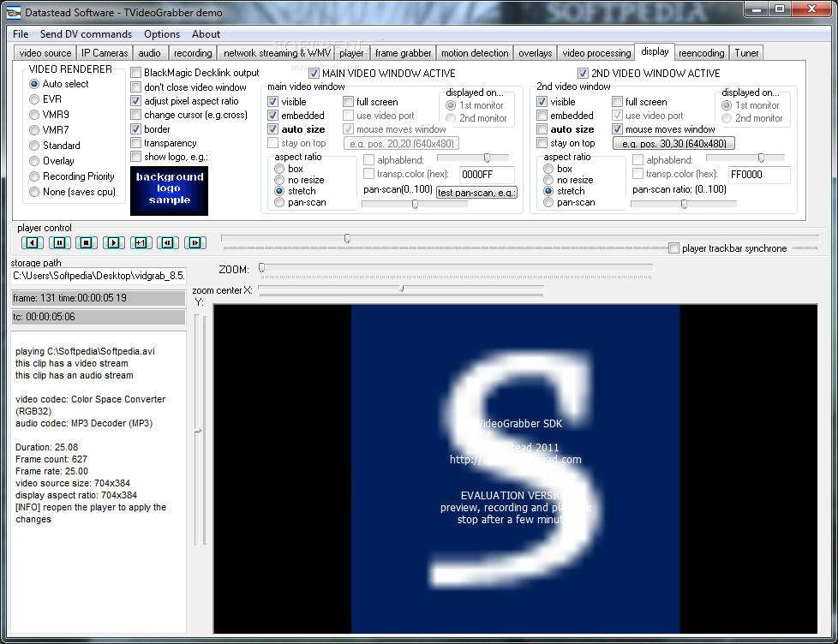The image size is (838, 644).
Task: Open the Tuner tab
Action: click(746, 53)
